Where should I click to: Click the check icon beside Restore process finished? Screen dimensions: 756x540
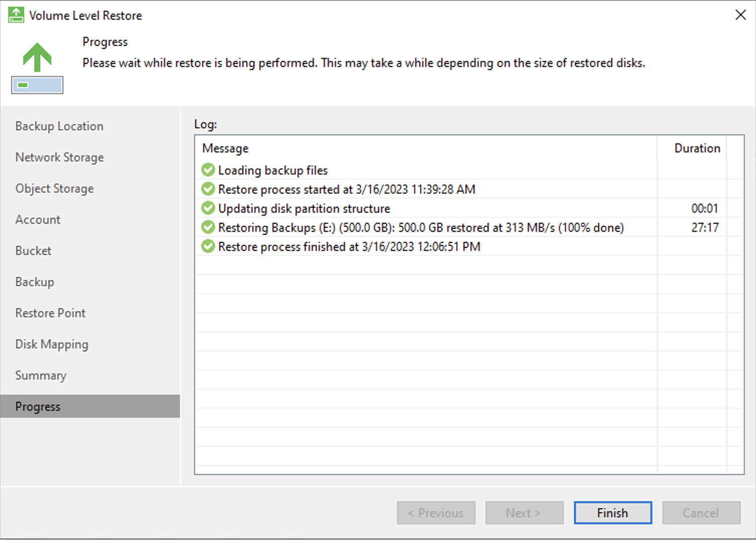point(208,246)
